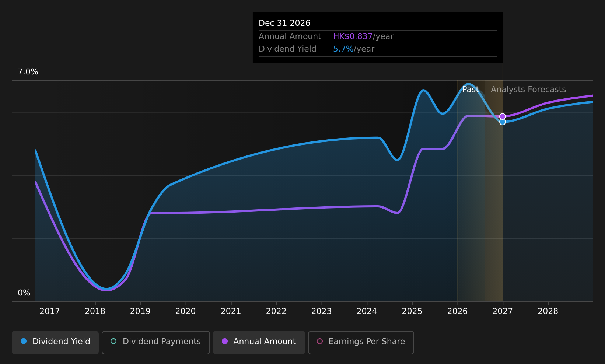Click the Dividend Yield tooltip row label

tap(287, 49)
